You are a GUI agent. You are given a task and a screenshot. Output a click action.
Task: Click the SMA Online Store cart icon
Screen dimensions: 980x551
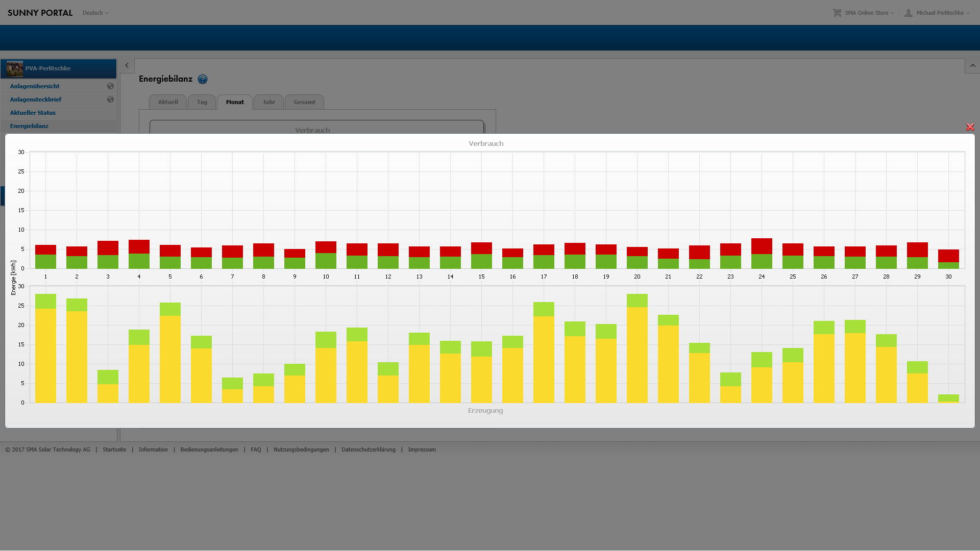click(x=837, y=13)
